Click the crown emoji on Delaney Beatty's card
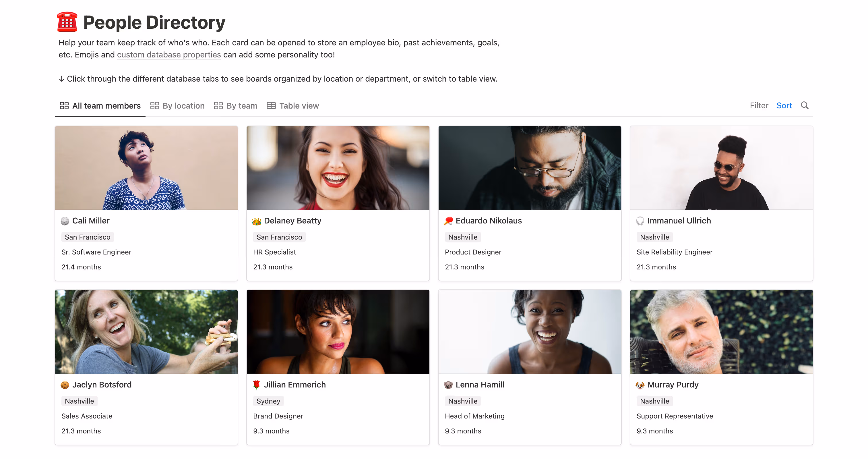The height and width of the screenshot is (459, 868). tap(257, 221)
